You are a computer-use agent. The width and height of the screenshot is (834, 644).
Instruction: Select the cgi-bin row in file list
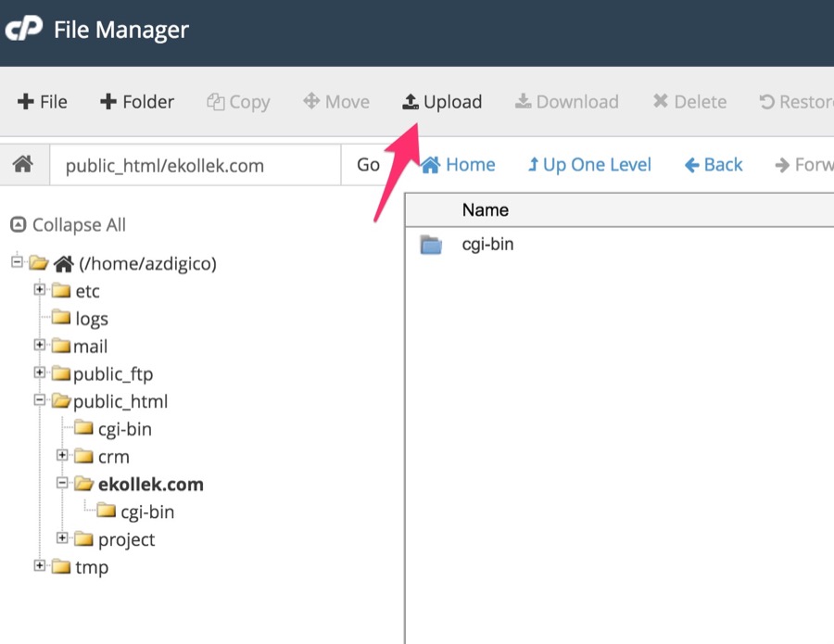[x=619, y=245]
